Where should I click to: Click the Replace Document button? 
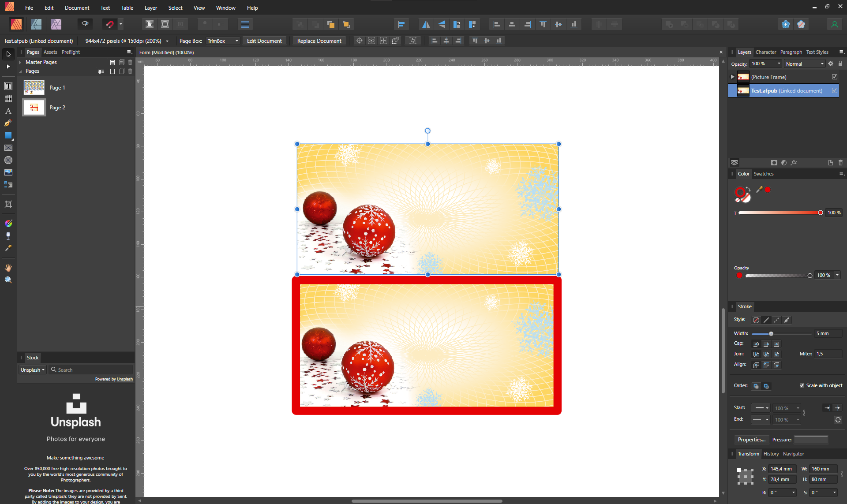pos(319,41)
